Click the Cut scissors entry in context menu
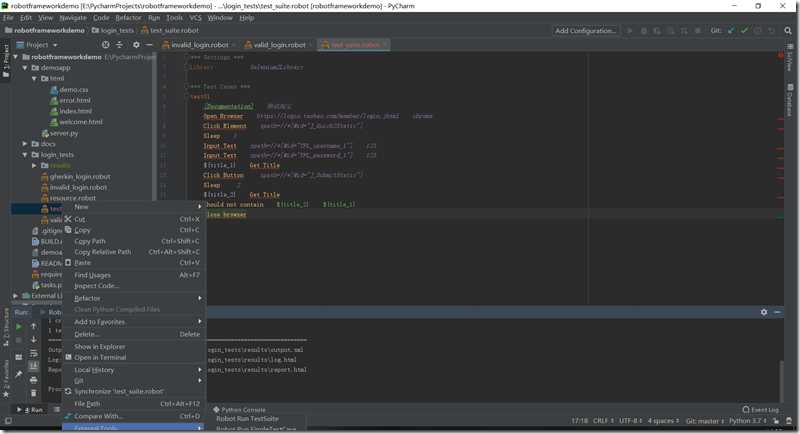 pos(133,219)
